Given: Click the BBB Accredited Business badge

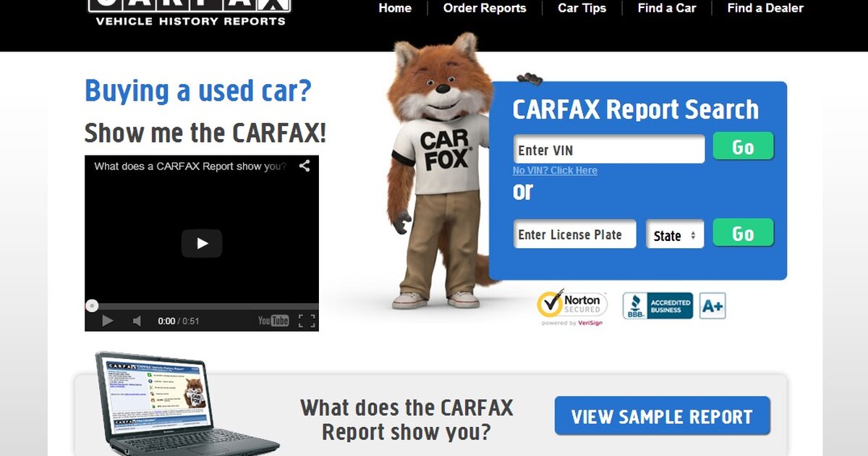Looking at the screenshot, I should (658, 305).
